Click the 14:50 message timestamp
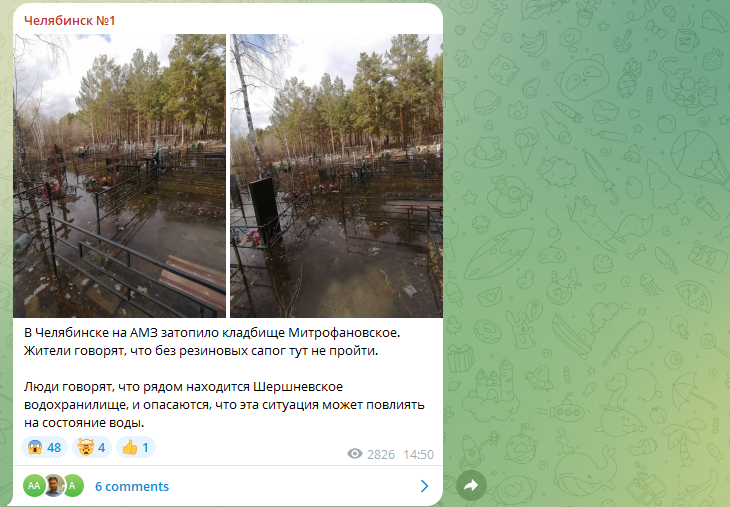This screenshot has height=507, width=730. [x=418, y=454]
